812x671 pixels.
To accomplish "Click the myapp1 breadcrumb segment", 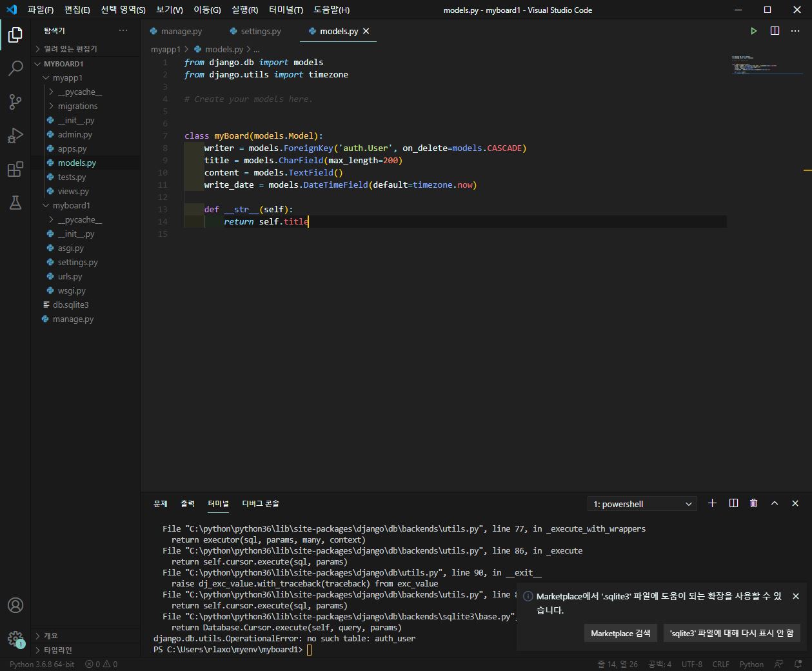I will pos(166,49).
